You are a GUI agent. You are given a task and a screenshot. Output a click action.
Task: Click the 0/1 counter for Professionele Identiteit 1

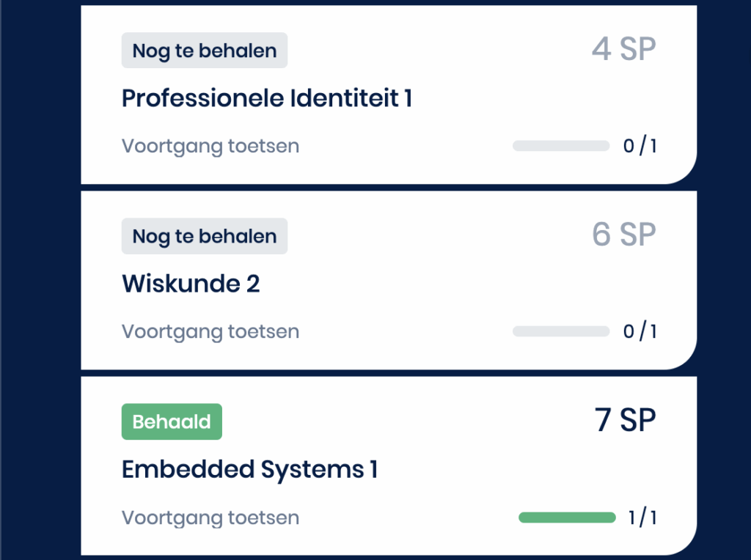click(640, 146)
